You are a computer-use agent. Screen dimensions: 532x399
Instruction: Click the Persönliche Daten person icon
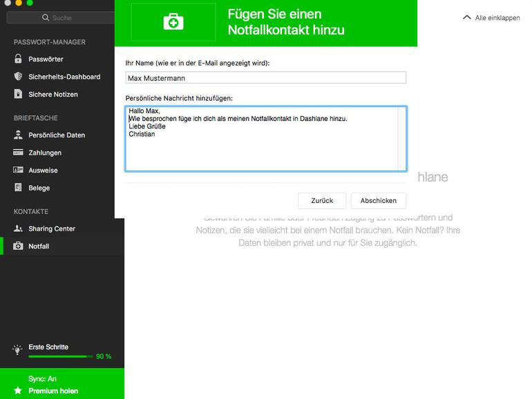click(18, 135)
